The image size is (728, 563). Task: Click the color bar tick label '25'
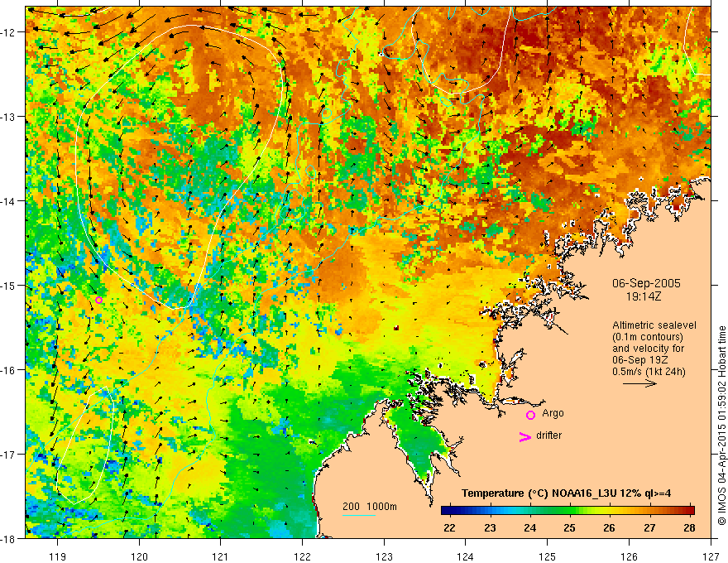(569, 527)
